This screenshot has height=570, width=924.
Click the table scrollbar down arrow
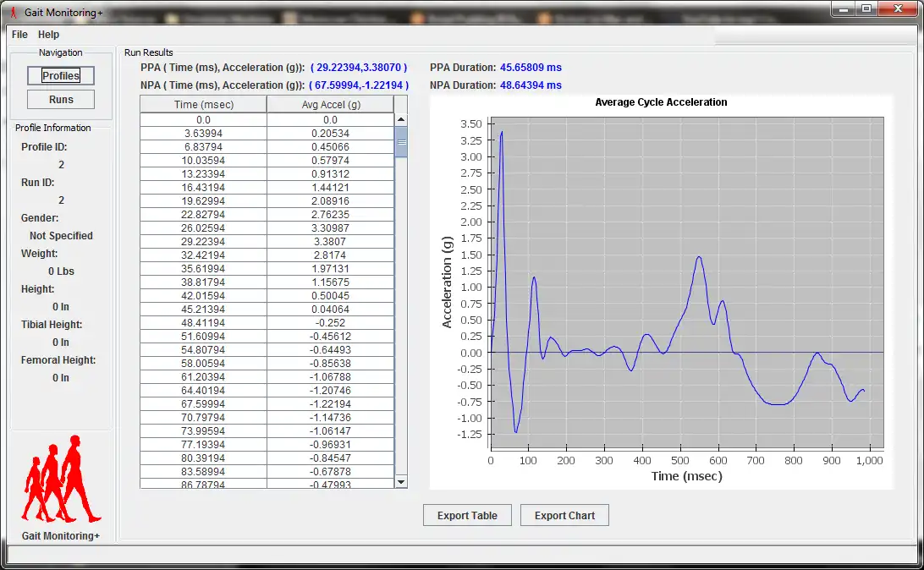point(401,482)
